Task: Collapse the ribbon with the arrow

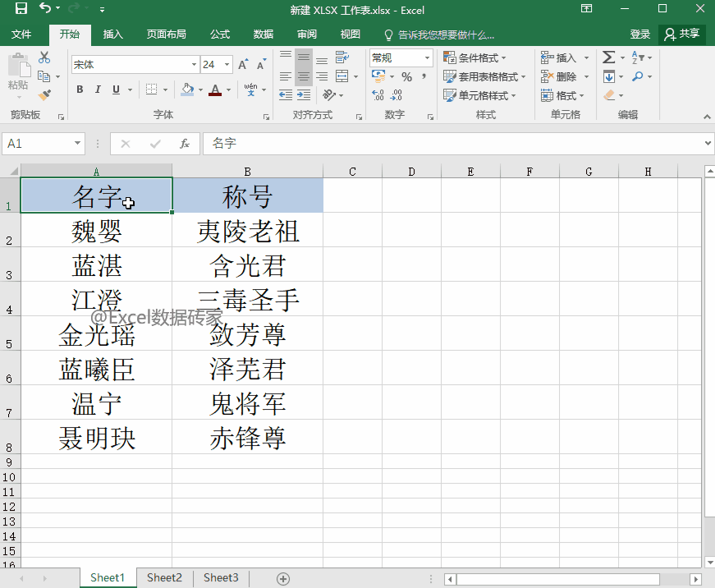Action: click(707, 117)
